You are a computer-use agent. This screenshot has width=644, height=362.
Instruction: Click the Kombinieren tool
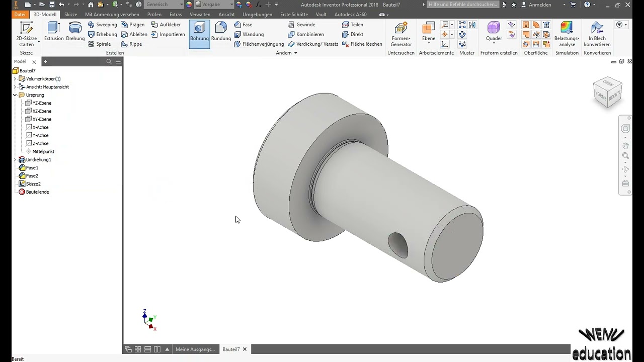pos(306,34)
